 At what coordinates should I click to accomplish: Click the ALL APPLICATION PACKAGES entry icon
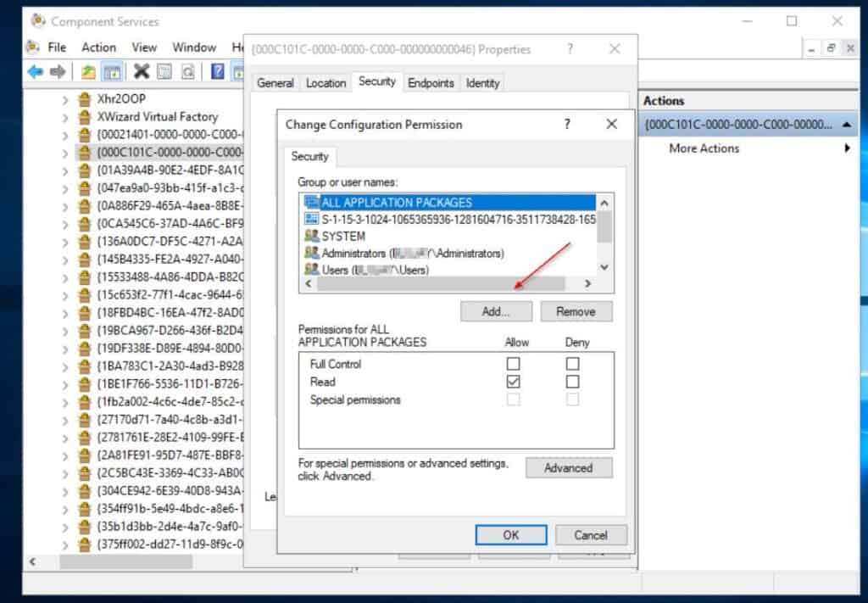pos(312,202)
